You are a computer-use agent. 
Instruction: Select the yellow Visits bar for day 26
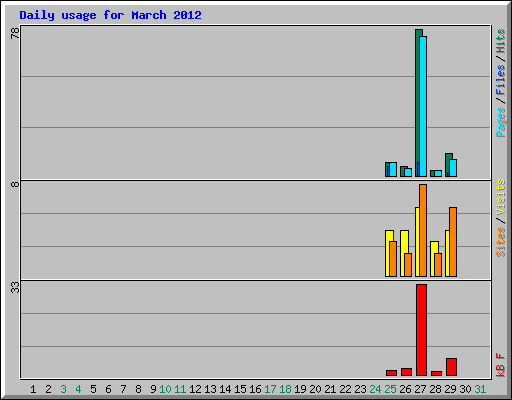pos(403,253)
